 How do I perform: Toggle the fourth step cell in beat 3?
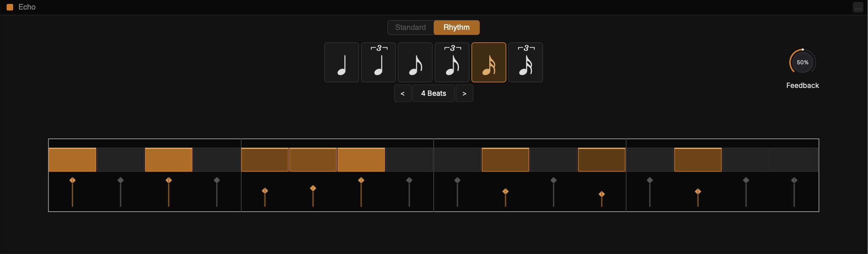[x=602, y=160]
